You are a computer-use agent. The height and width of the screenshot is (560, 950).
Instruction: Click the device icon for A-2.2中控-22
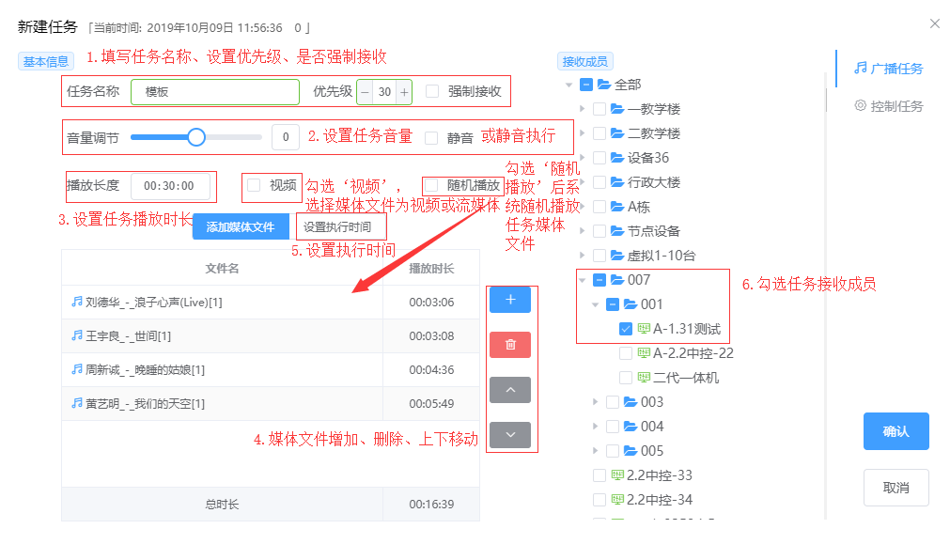[x=644, y=353]
